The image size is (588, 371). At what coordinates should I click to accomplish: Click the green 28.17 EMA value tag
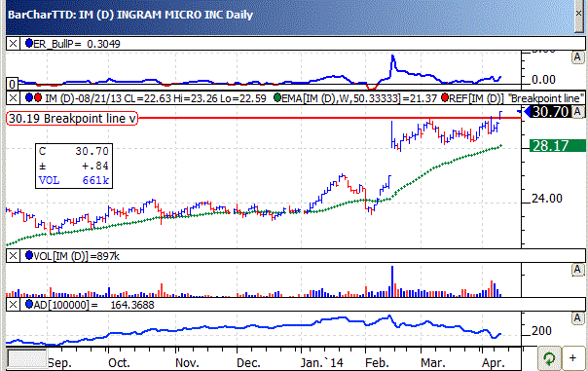pyautogui.click(x=557, y=145)
